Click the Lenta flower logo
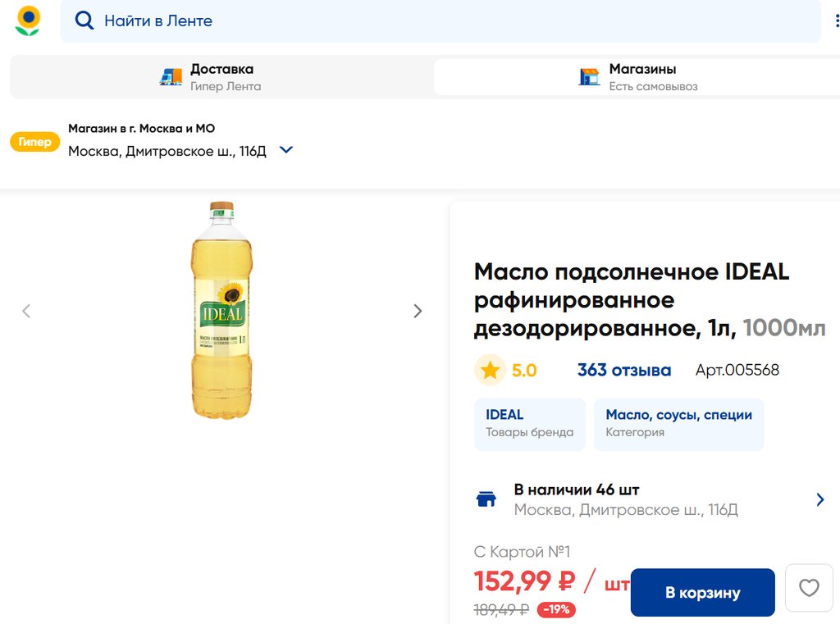The height and width of the screenshot is (624, 840). click(x=28, y=20)
